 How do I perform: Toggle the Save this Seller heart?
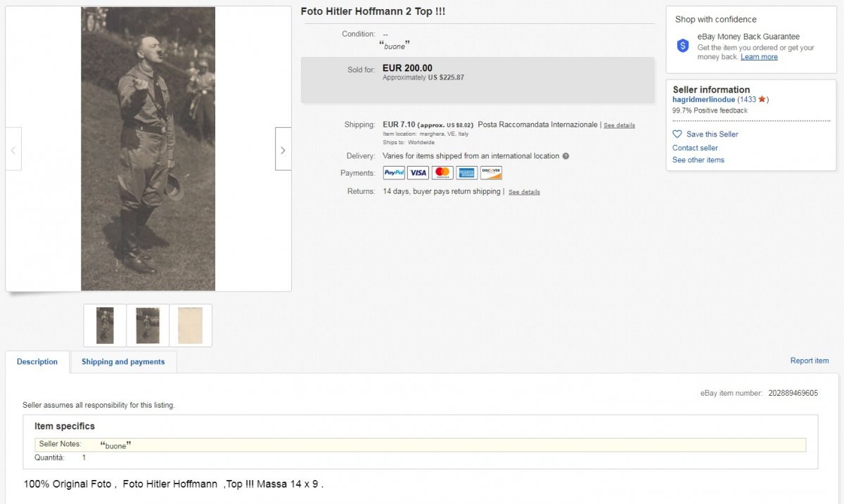[677, 134]
